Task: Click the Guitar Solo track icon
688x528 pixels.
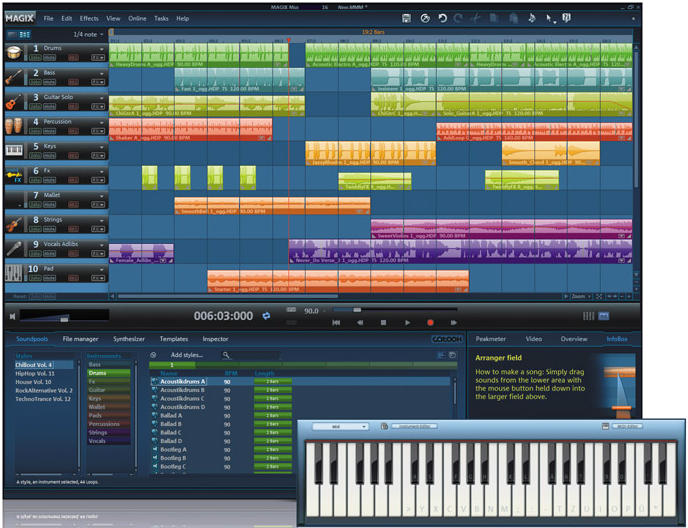Action: [x=14, y=102]
